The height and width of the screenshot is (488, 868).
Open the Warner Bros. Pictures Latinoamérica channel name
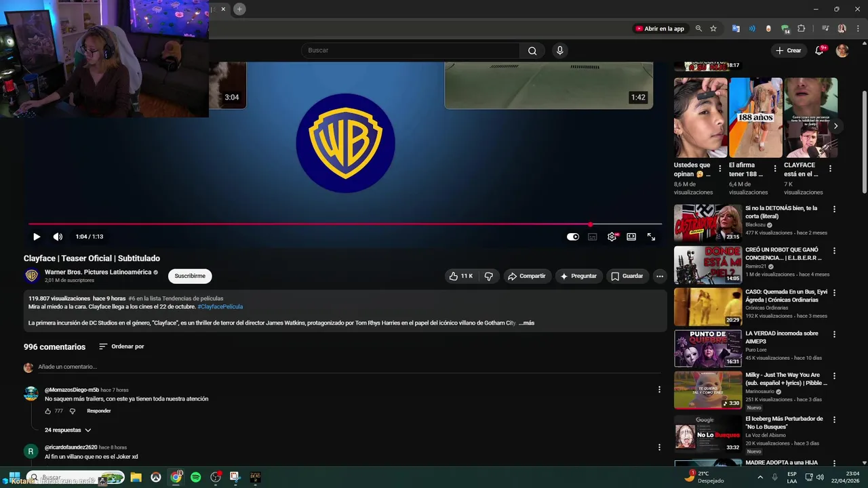click(x=98, y=272)
